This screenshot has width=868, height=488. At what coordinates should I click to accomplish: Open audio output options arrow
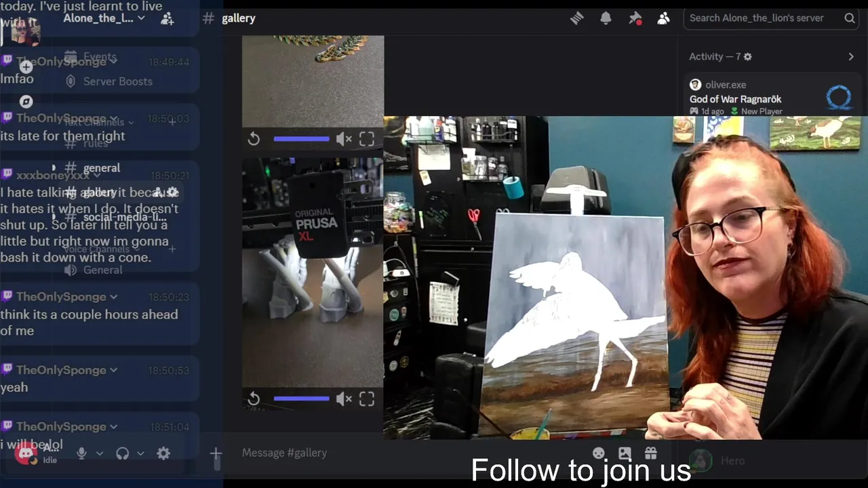pos(140,453)
